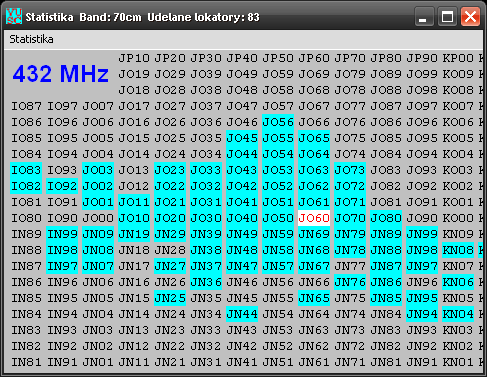Select locator JO23 cell
Viewport: 487px width, 377px height.
click(x=170, y=170)
